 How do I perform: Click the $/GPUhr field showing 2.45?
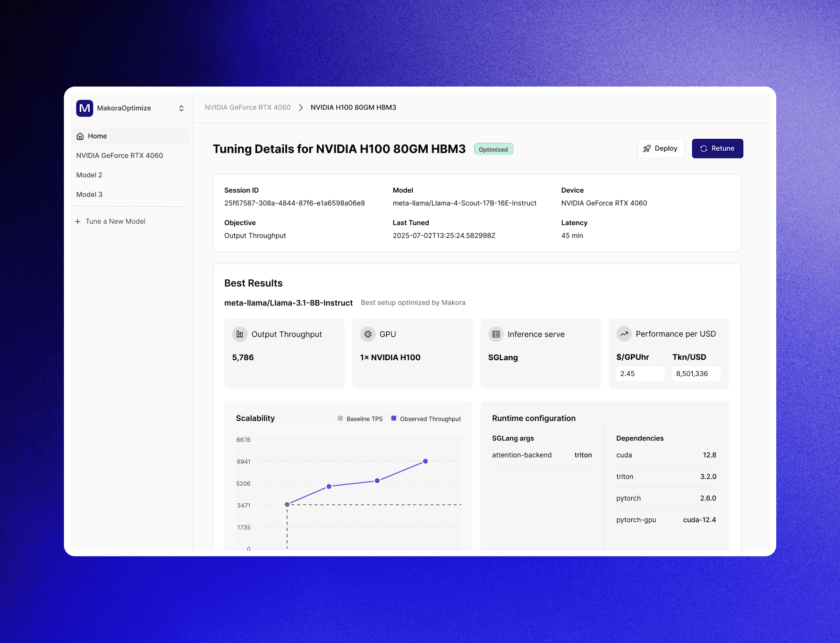click(640, 374)
